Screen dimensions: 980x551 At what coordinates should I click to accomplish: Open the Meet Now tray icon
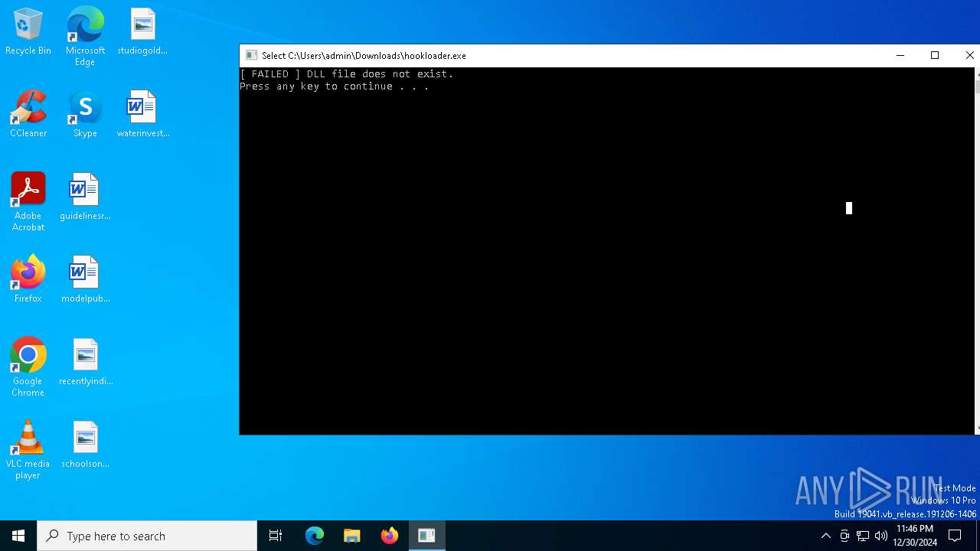[x=844, y=536]
